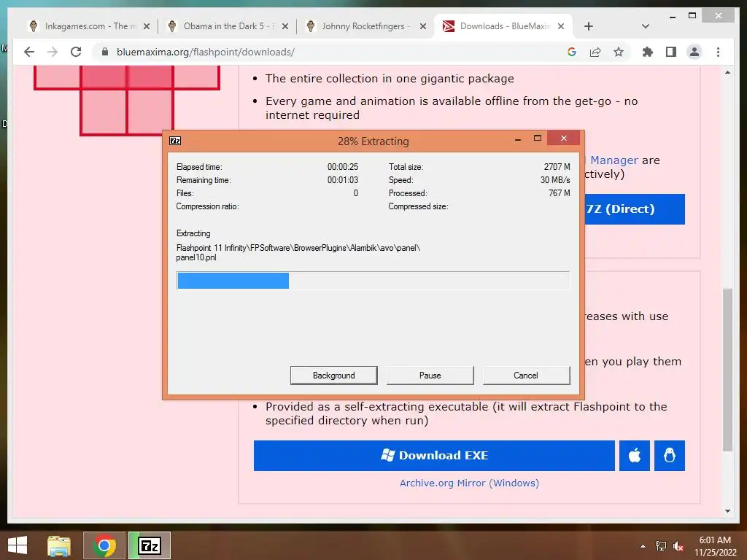
Task: Click the file path text ending in panel10.pnl
Action: (298, 252)
